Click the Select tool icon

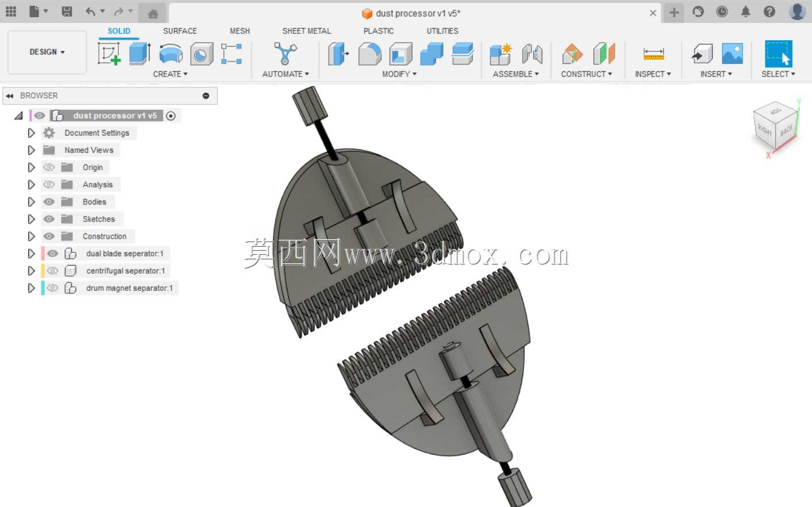coord(778,53)
